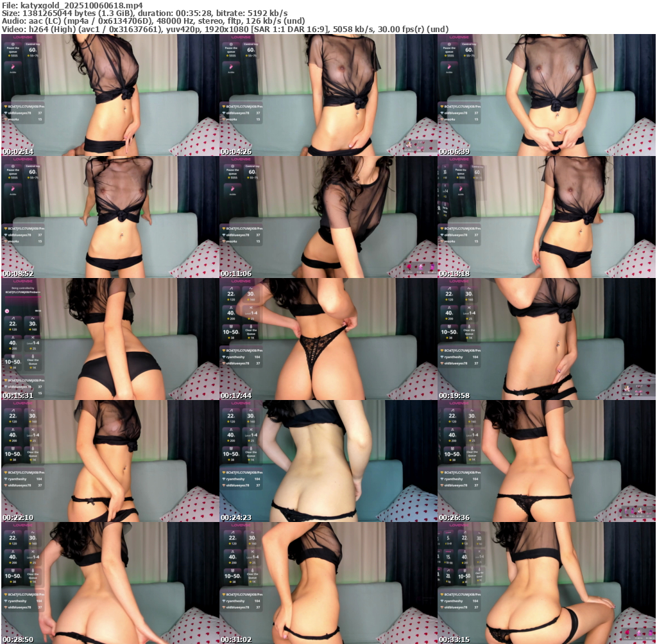
Task: Click the Size and duration info line
Action: point(144,13)
